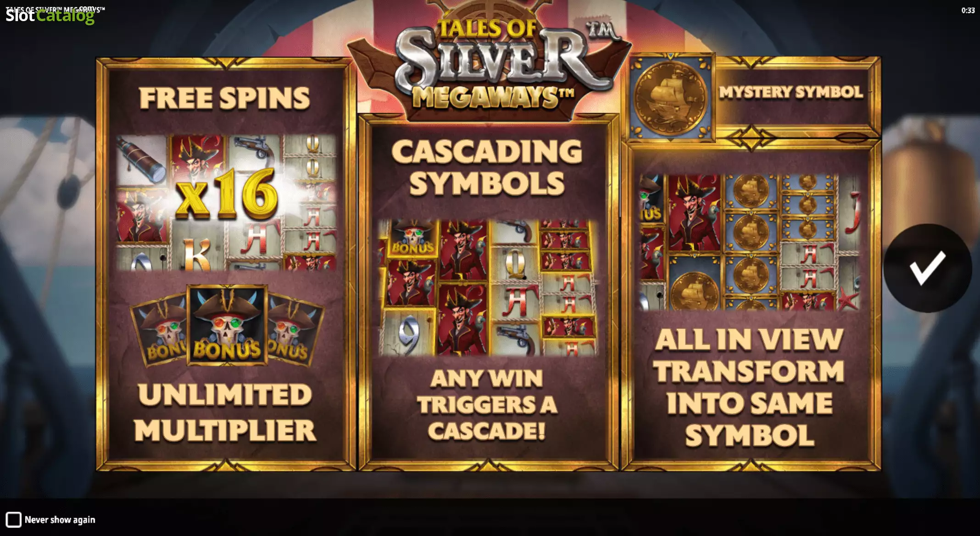Click the checkmark confirm button
Viewport: 980px width, 536px height.
tap(928, 268)
